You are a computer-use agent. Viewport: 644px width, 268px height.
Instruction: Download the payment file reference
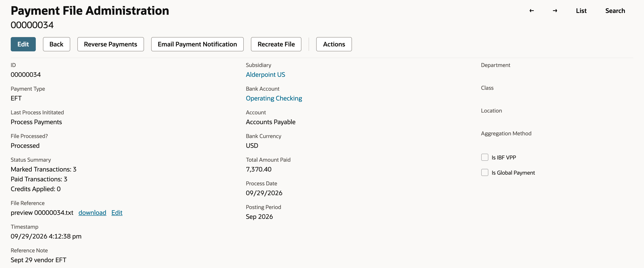pos(92,213)
